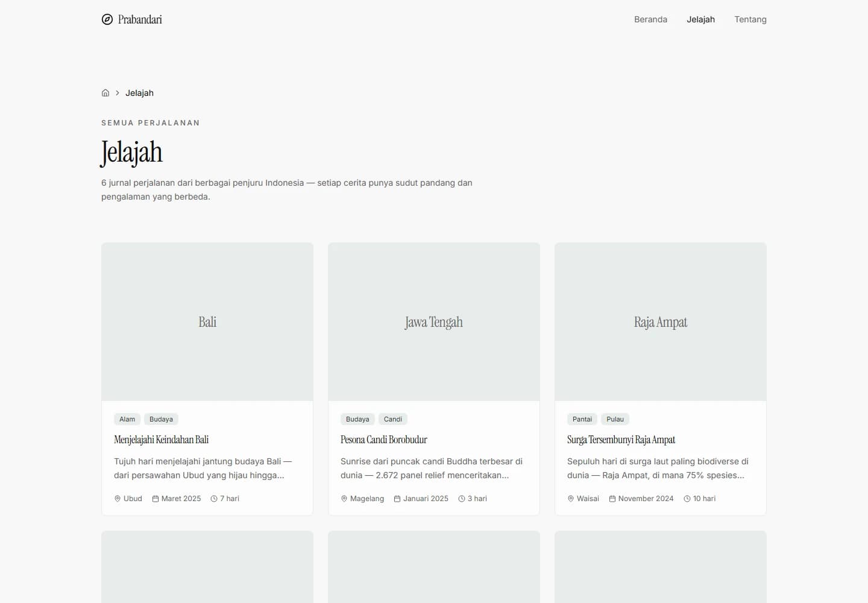868x603 pixels.
Task: Open Surga Tersembunyi Raja Ampat article title
Action: pyautogui.click(x=621, y=440)
